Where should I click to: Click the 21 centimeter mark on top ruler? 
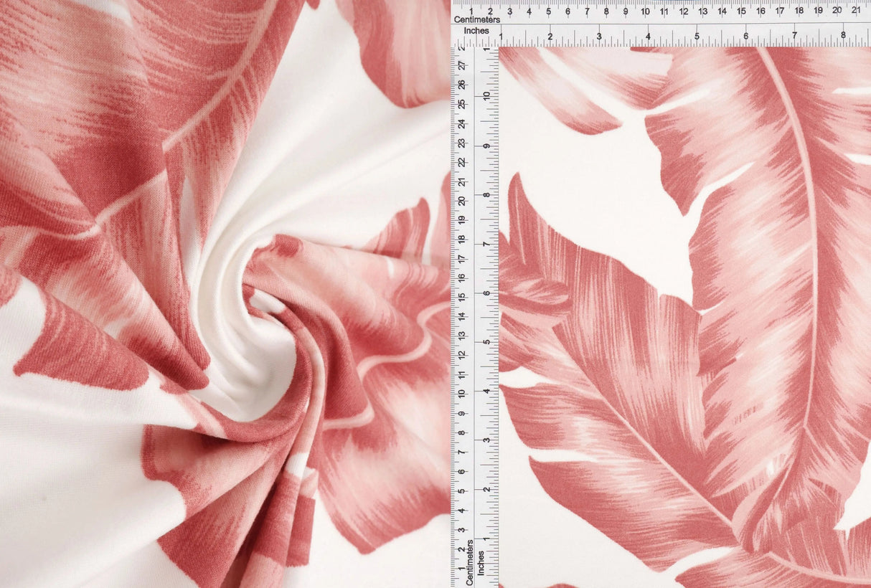click(x=856, y=10)
